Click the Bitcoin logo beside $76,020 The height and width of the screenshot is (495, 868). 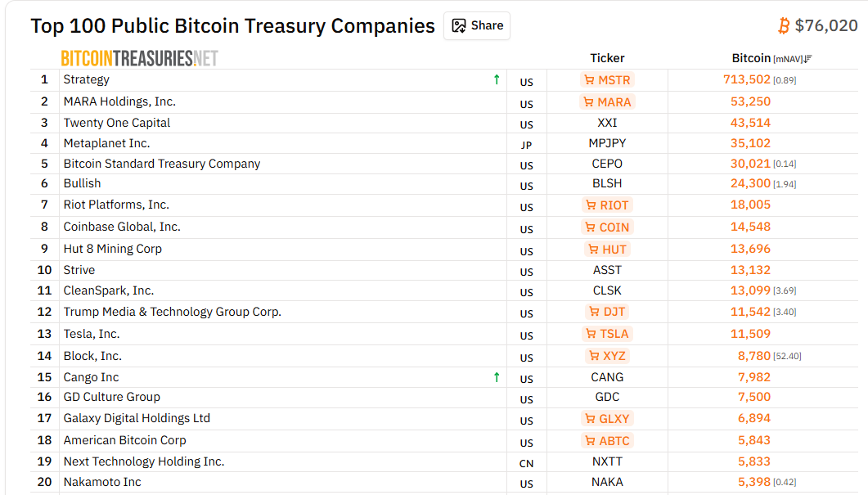[784, 26]
